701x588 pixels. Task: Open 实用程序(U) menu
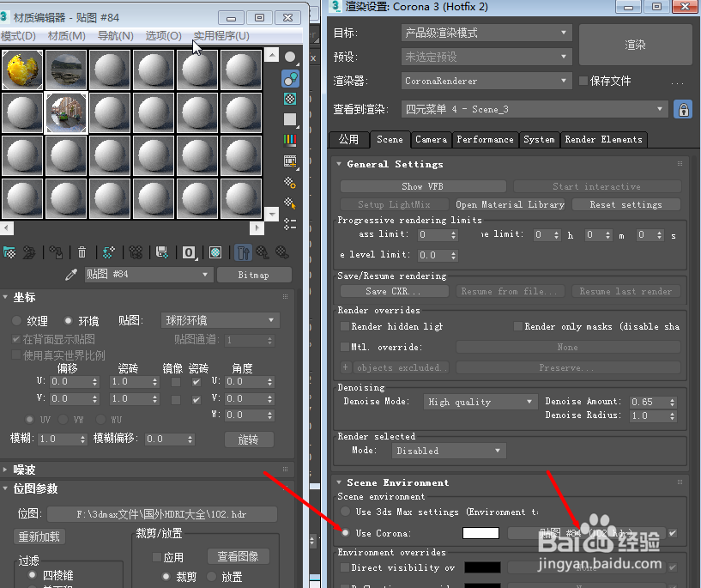[221, 36]
